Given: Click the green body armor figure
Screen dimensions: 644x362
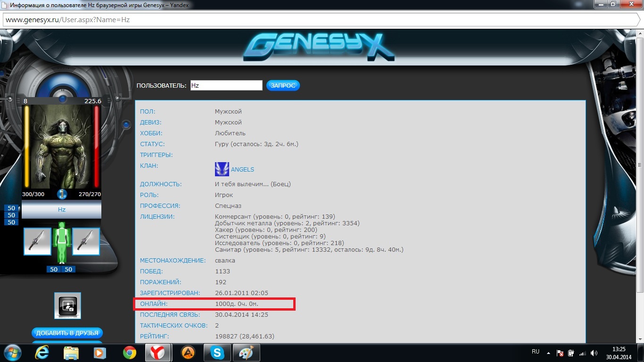Looking at the screenshot, I should click(62, 243).
